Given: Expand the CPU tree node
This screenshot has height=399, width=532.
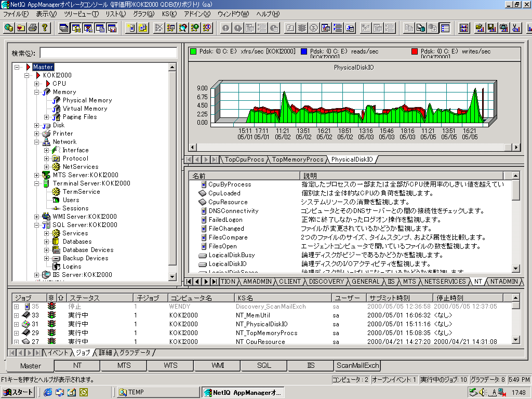Looking at the screenshot, I should tap(37, 84).
